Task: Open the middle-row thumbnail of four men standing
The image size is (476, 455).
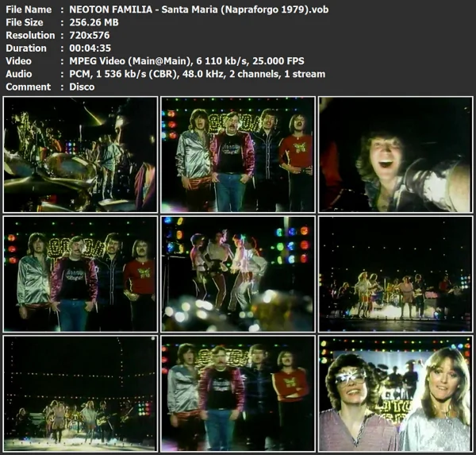Action: pyautogui.click(x=80, y=274)
